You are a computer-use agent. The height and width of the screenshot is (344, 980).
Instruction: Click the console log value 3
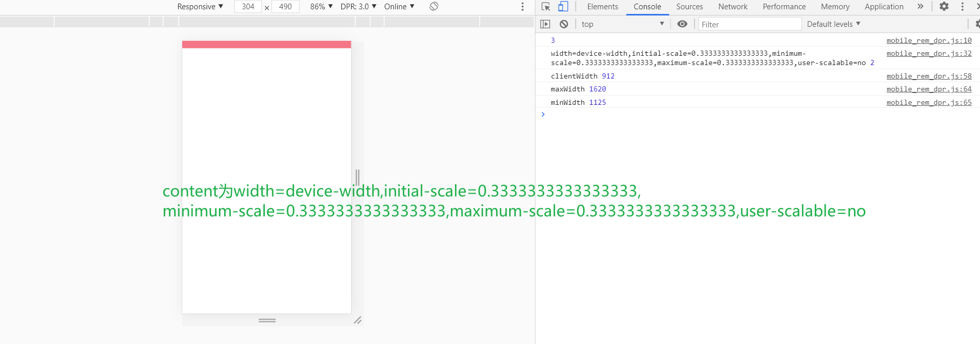[552, 40]
